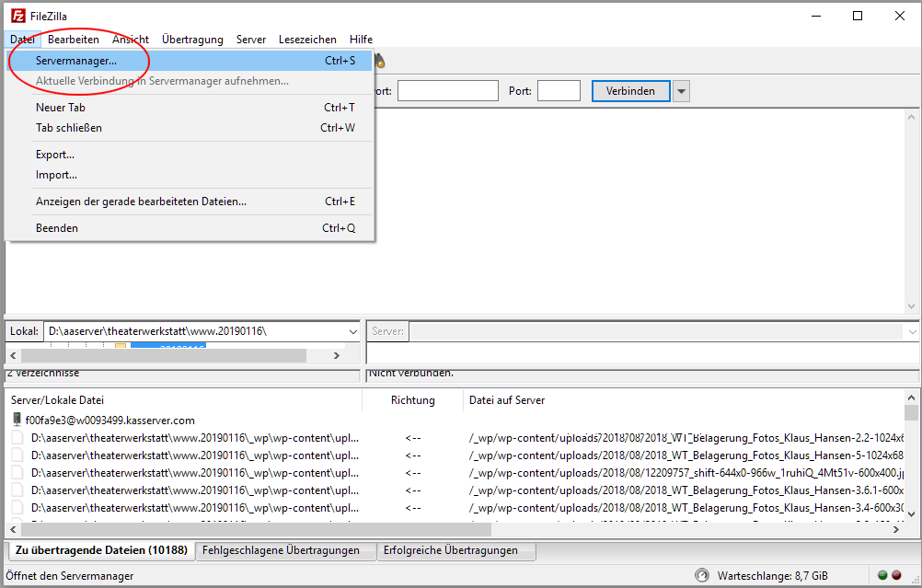922x588 pixels.
Task: Open the Übertragung menu
Action: pos(192,40)
